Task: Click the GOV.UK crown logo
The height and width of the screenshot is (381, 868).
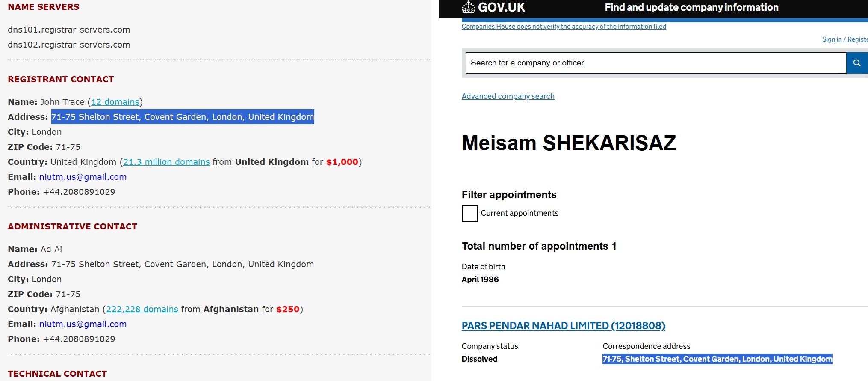Action: (469, 7)
